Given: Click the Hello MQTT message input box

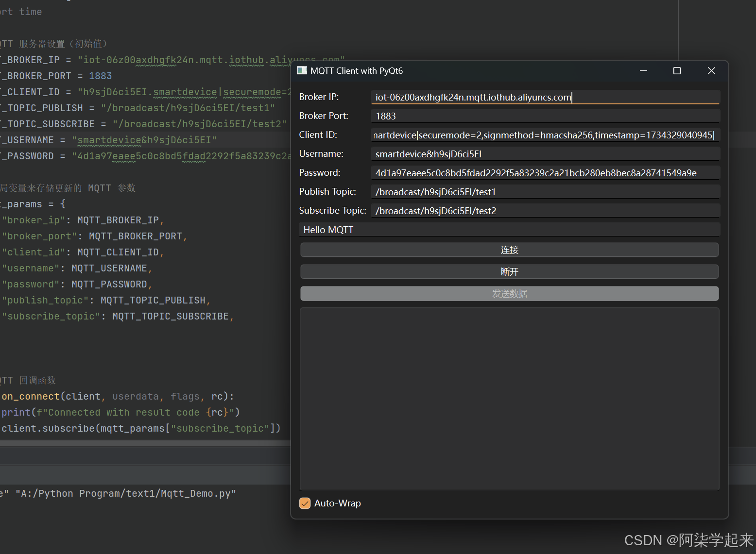Looking at the screenshot, I should (509, 229).
